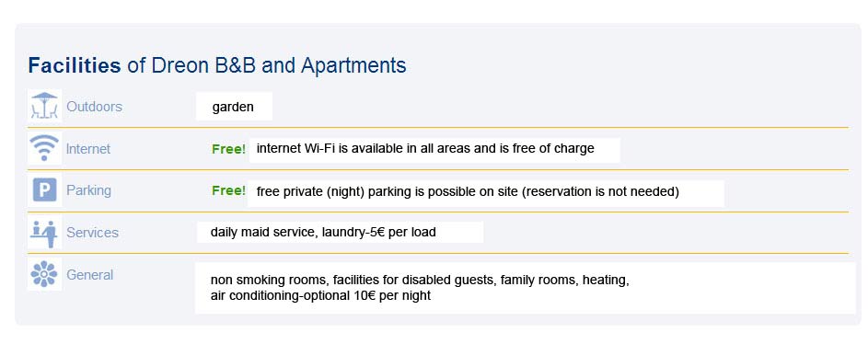The height and width of the screenshot is (344, 868).
Task: Click the Internet Wi-Fi signal icon
Action: pos(44,148)
